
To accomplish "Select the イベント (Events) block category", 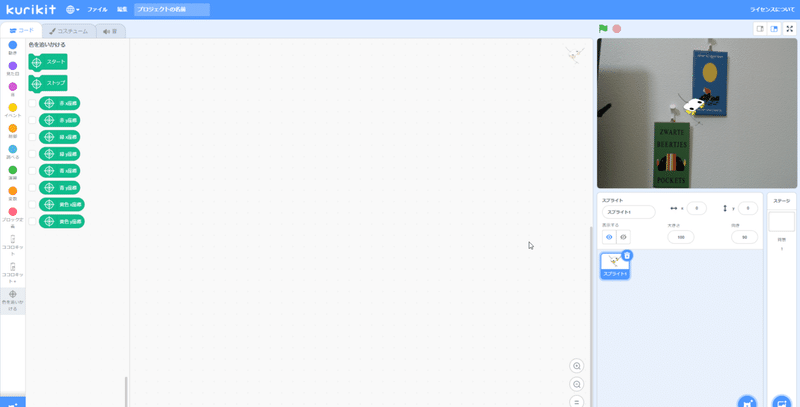I will point(13,111).
